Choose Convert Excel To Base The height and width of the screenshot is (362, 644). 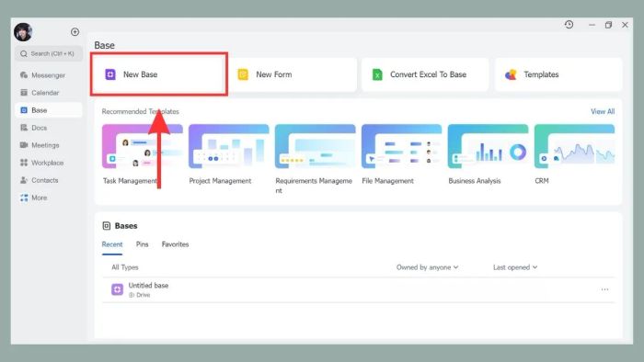pos(425,74)
